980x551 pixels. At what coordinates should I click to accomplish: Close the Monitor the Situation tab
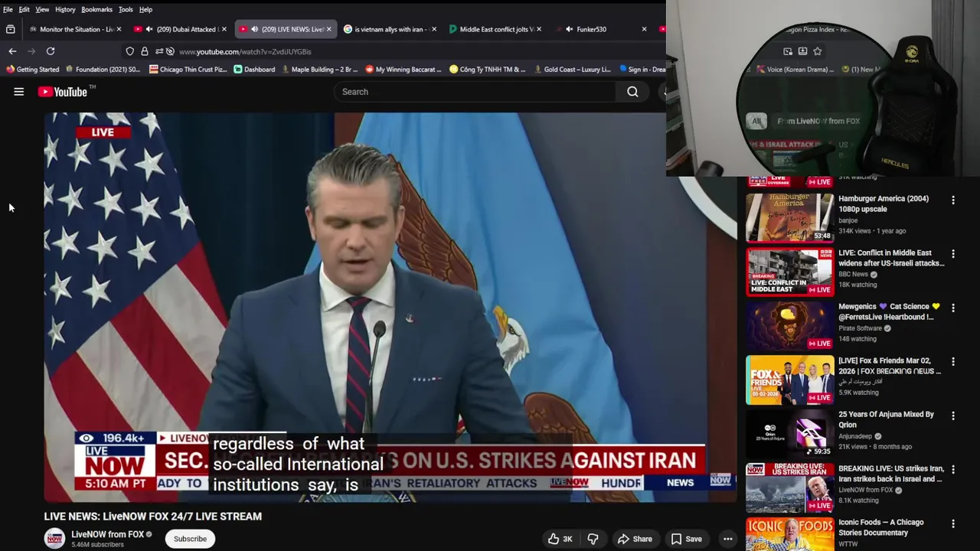point(119,29)
